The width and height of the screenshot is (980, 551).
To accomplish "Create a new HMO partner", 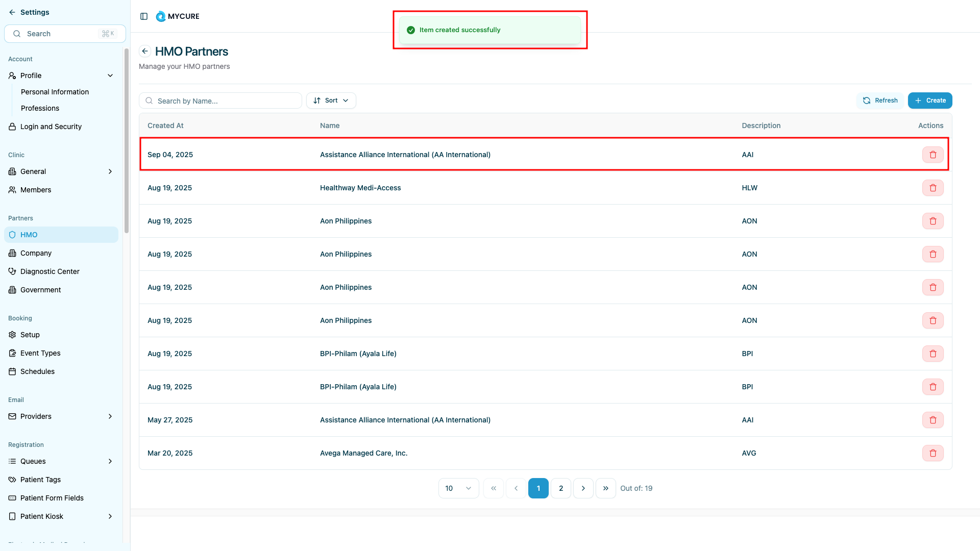I will click(x=929, y=101).
